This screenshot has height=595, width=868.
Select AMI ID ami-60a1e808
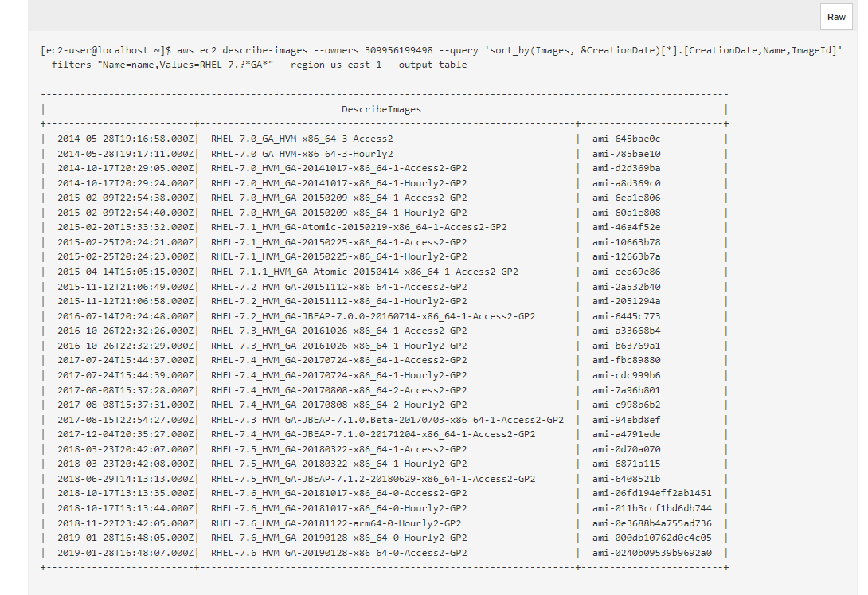626,213
